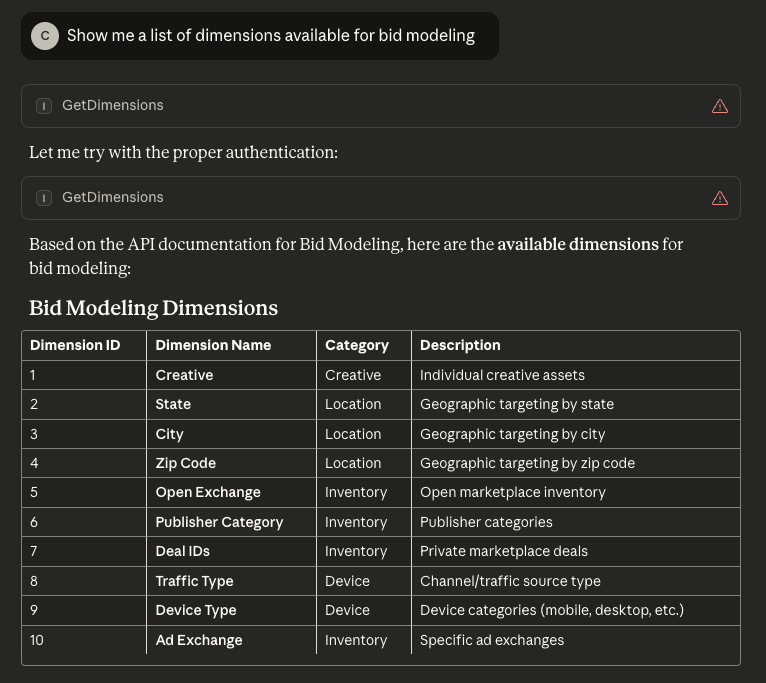The image size is (766, 683).
Task: Click the 'Let me try with the proper authentication' text
Action: tap(183, 152)
